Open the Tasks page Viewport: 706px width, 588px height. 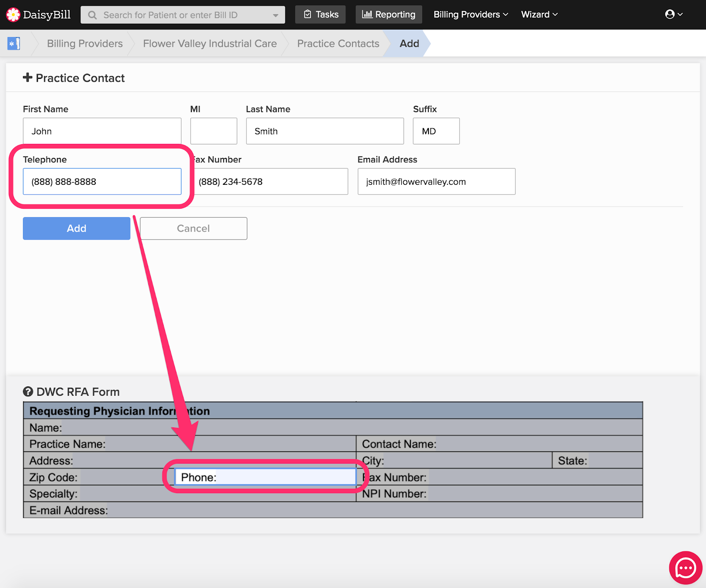(x=321, y=15)
